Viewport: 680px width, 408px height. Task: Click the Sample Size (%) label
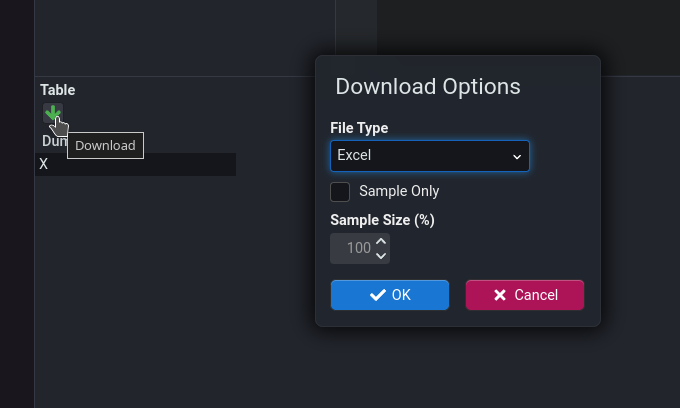[382, 220]
